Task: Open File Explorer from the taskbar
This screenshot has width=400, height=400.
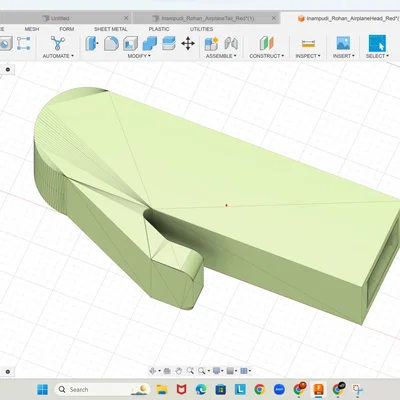Action: tap(162, 389)
